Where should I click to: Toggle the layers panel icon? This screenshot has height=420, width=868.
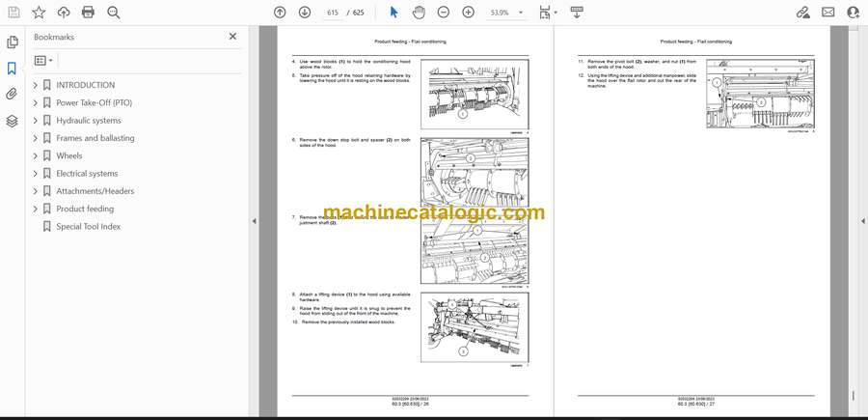click(x=13, y=121)
